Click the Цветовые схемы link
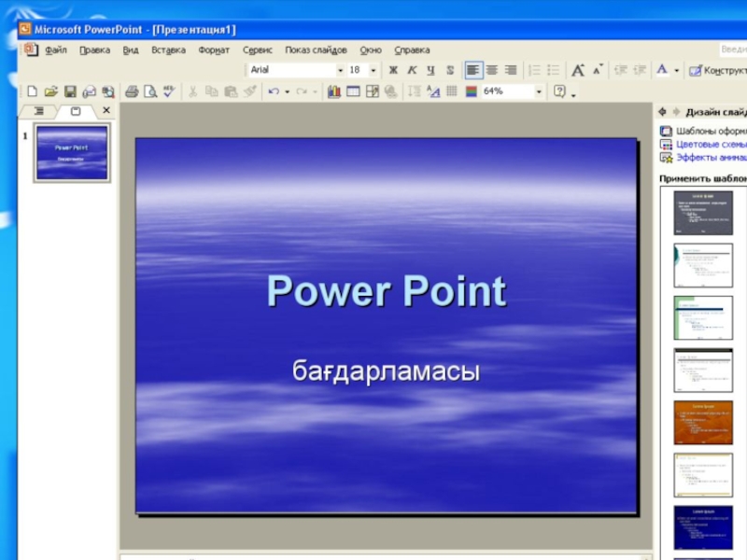747x560 pixels. point(711,145)
